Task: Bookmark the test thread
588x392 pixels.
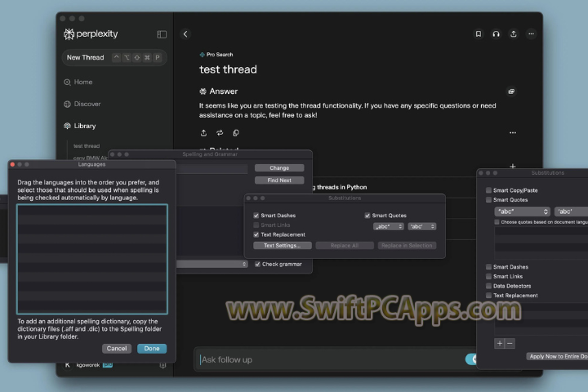Action: 478,34
